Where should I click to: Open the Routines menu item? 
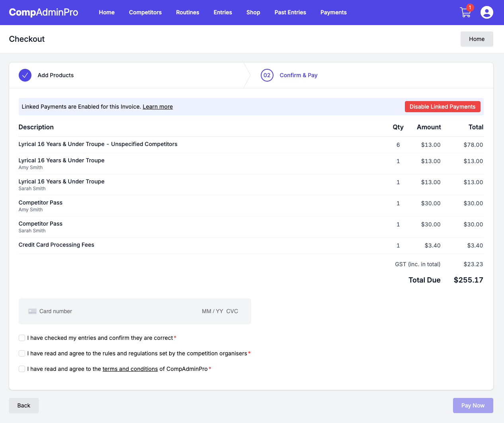(x=188, y=12)
